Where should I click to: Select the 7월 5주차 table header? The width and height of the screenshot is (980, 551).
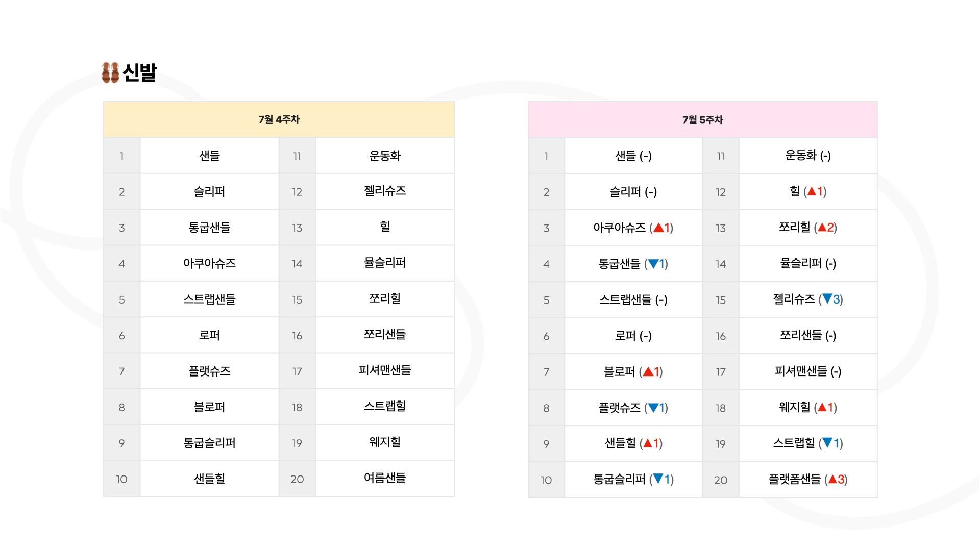(x=702, y=120)
